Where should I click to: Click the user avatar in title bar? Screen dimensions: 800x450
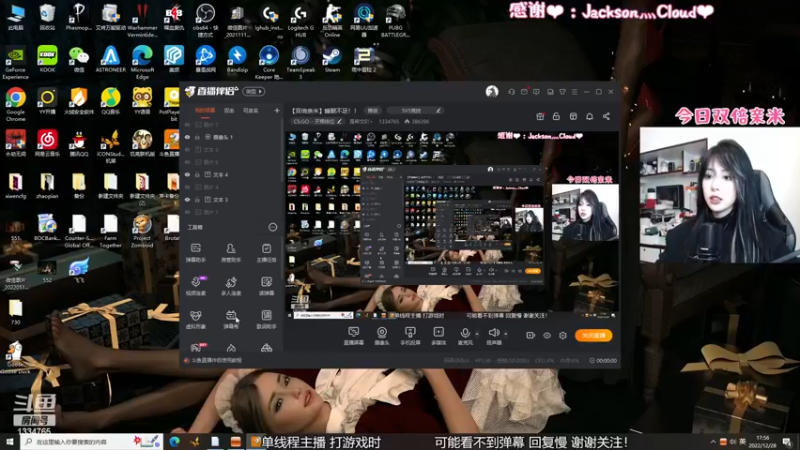(x=492, y=91)
